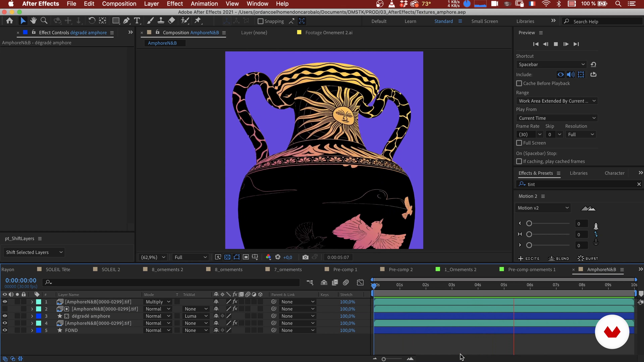Select the Brush tool
Viewport: 644px width, 362px height.
150,21
